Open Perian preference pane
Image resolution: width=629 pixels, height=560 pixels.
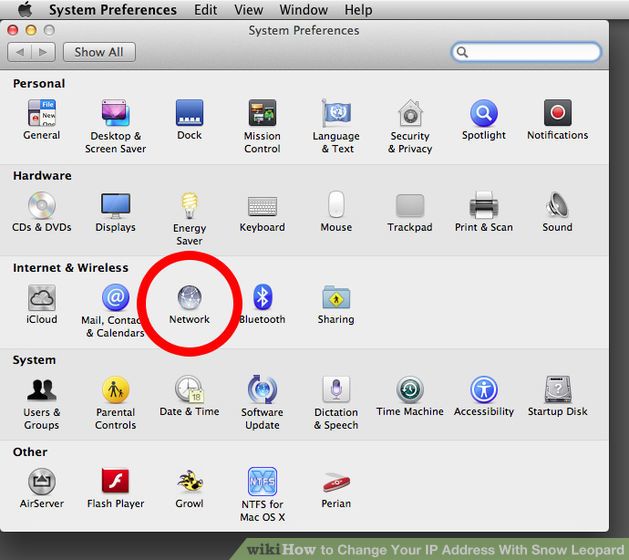(336, 489)
